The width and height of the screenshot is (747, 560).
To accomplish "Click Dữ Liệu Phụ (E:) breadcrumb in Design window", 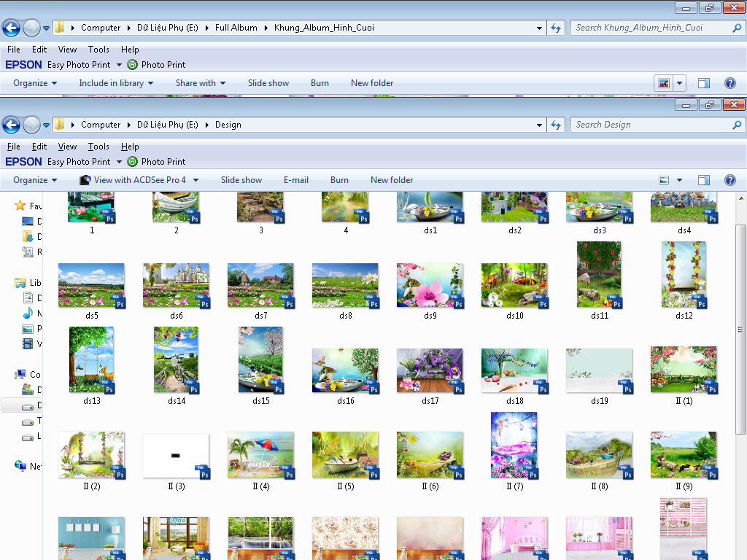I will [x=167, y=125].
